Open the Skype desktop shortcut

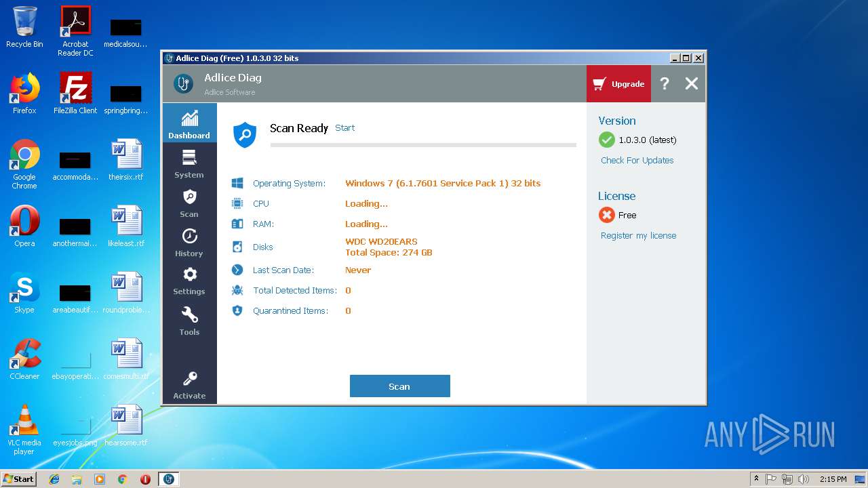(x=24, y=292)
